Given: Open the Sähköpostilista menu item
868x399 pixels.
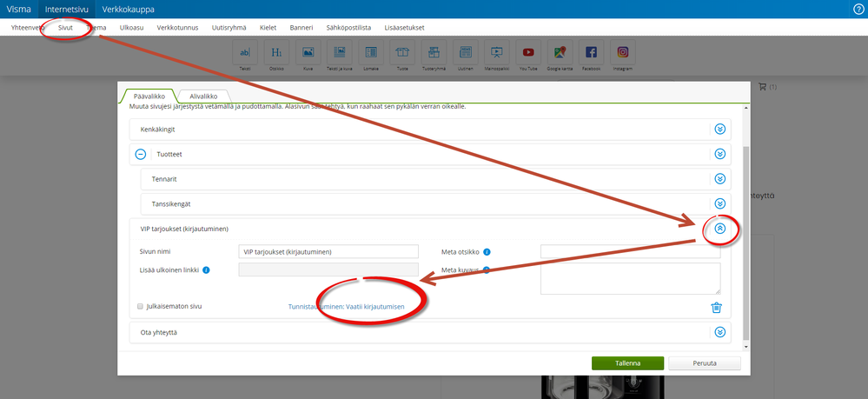Looking at the screenshot, I should (x=348, y=27).
